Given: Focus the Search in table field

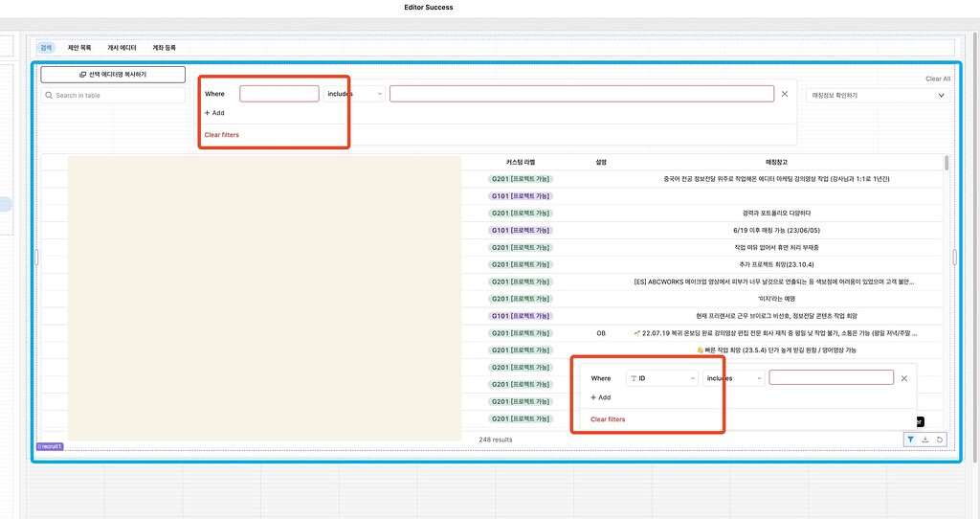Looking at the screenshot, I should (x=114, y=95).
